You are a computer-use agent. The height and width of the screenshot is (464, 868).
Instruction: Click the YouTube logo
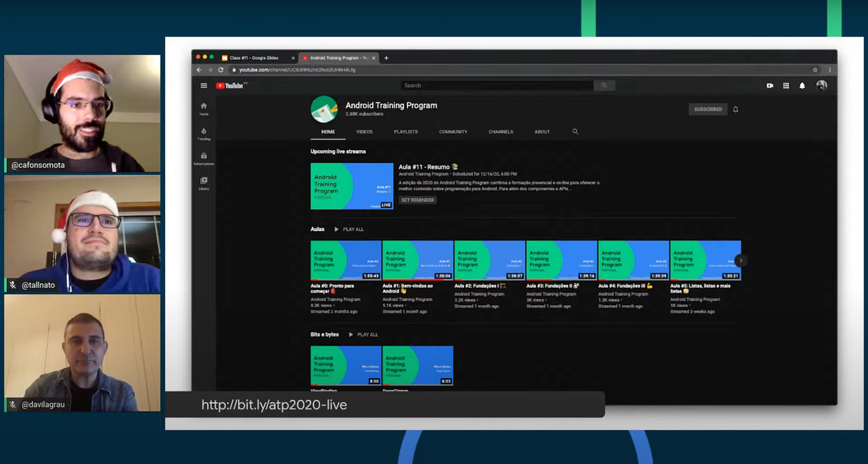point(231,86)
